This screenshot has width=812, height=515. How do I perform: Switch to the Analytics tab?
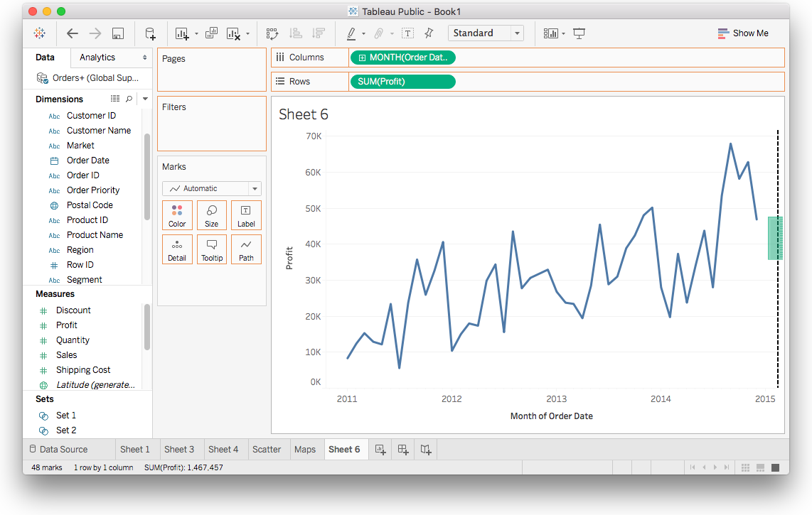[97, 58]
